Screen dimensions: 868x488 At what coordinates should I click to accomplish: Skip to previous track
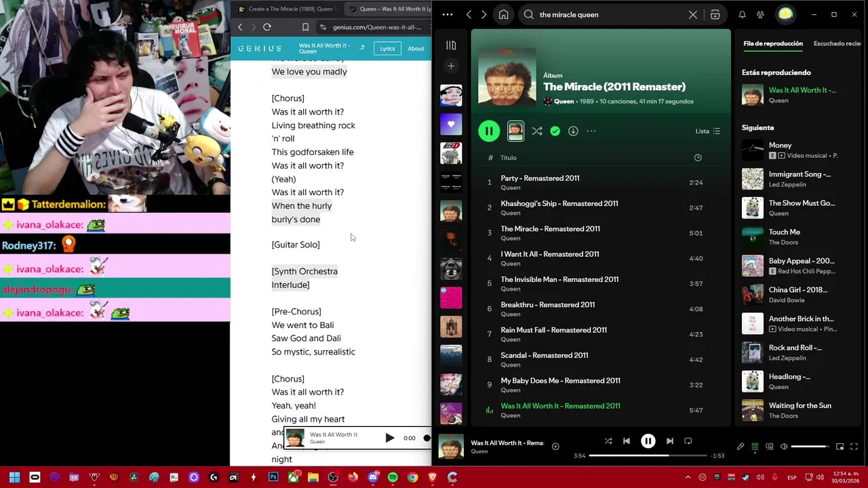(627, 441)
